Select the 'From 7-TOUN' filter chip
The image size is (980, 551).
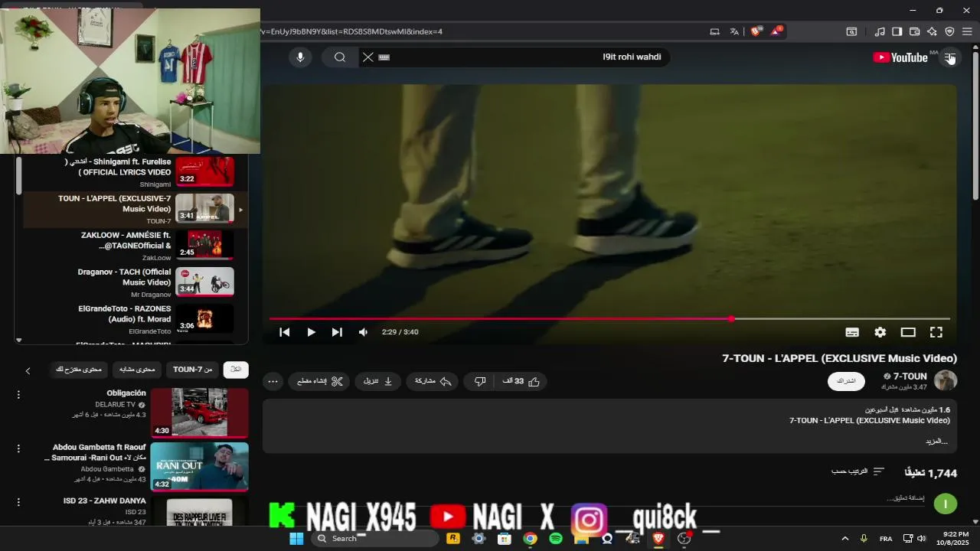coord(192,370)
